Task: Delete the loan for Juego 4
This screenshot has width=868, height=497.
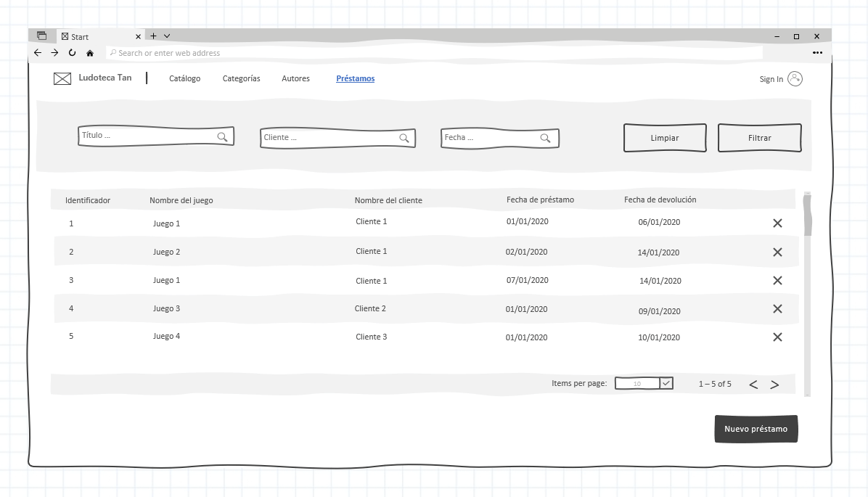Action: click(777, 337)
